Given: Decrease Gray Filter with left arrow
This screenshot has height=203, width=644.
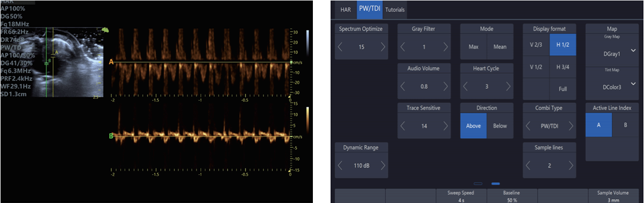Looking at the screenshot, I should pos(403,47).
